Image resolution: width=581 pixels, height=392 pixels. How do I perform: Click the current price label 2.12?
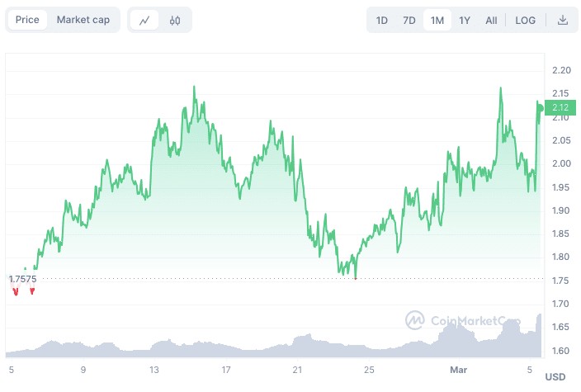click(560, 106)
